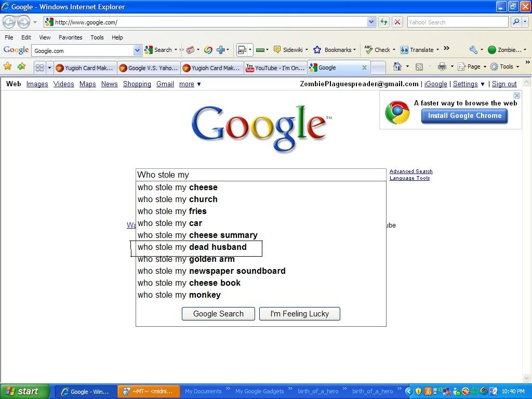532x399 pixels.
Task: Open the Favorites menu
Action: [x=70, y=37]
